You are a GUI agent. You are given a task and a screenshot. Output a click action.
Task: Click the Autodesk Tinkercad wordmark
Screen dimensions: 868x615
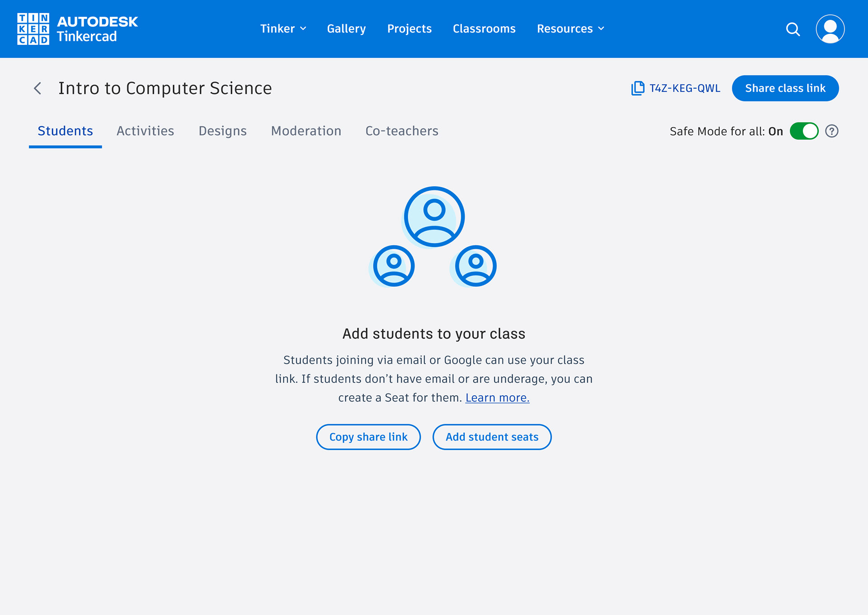97,29
